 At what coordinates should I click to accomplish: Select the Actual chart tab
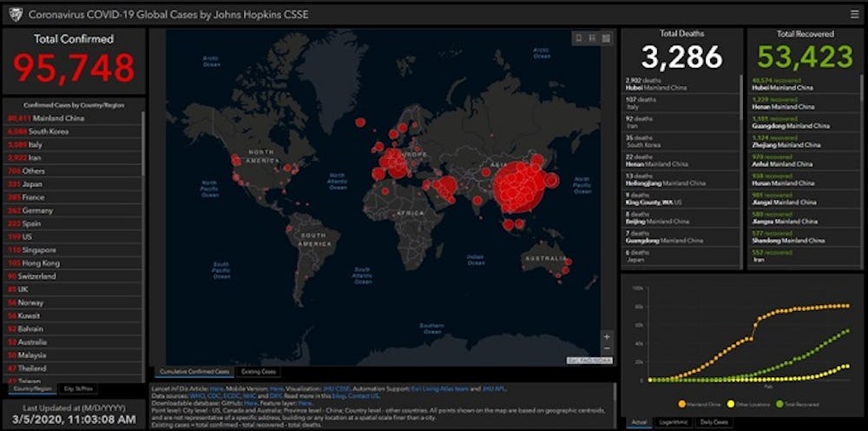pyautogui.click(x=638, y=422)
